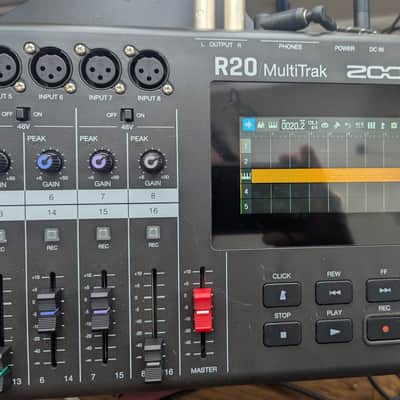Touch the R20 MultiTrak logo text

pyautogui.click(x=270, y=68)
